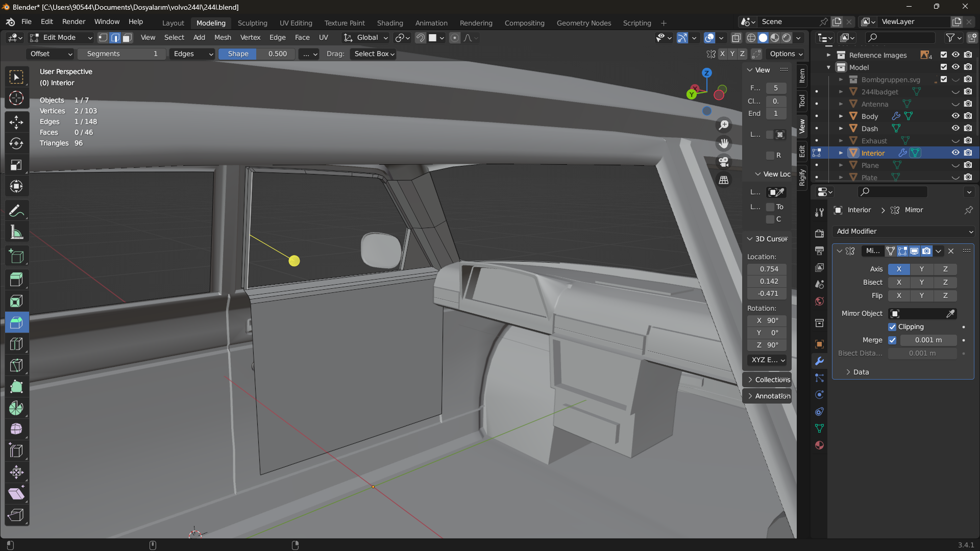
Task: Open the Edit Mode dropdown
Action: [61, 38]
